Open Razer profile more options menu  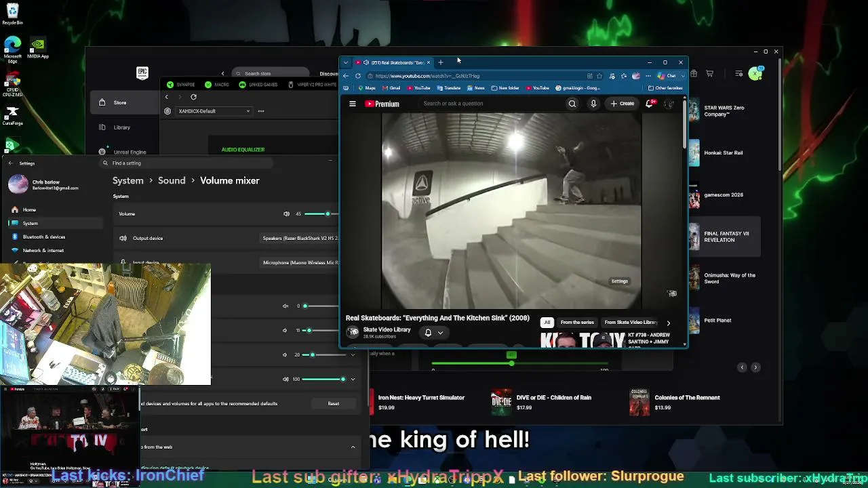[260, 111]
